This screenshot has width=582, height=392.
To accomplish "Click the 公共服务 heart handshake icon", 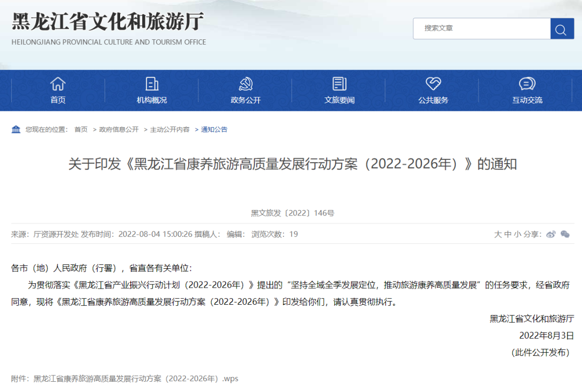I will pos(433,84).
